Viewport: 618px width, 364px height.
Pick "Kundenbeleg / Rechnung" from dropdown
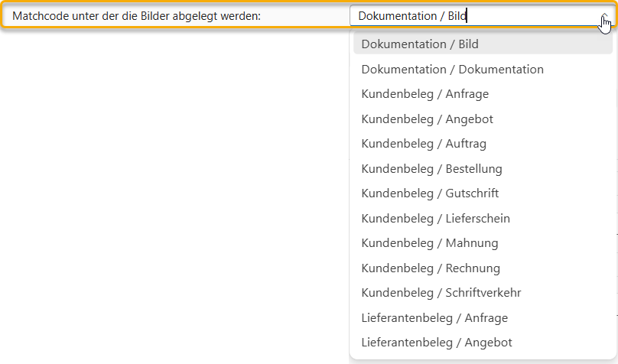click(431, 268)
